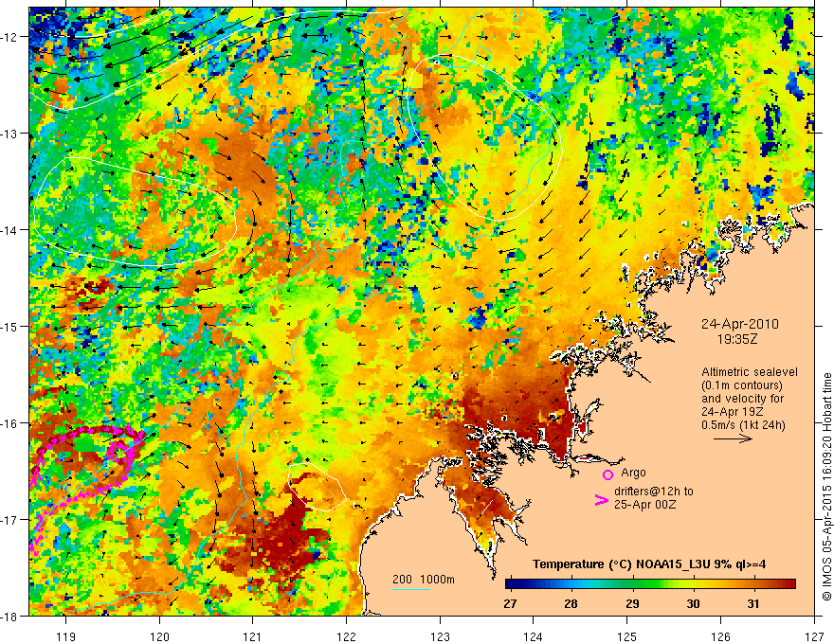Click the longitude axis label 123
Image resolution: width=834 pixels, height=644 pixels.
[x=440, y=636]
